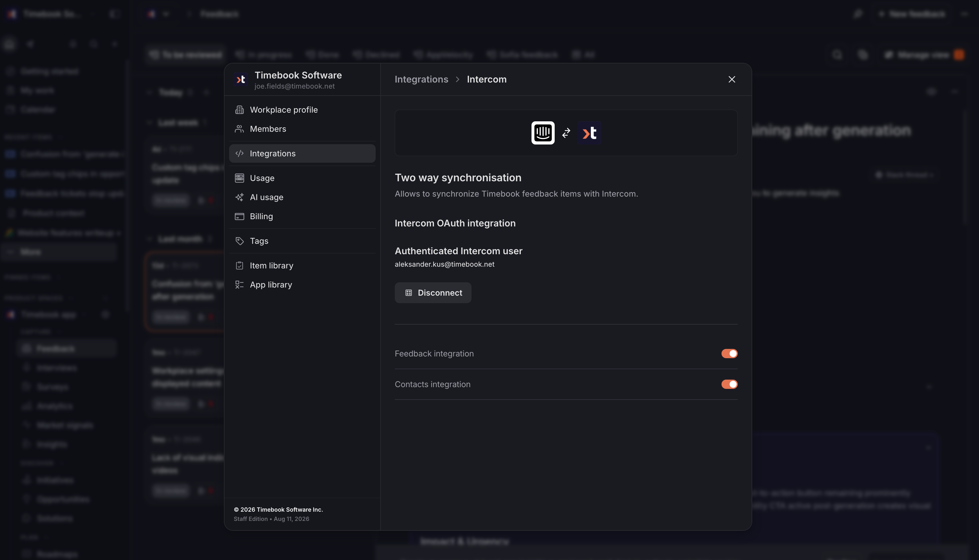
Task: Open Item library
Action: [x=302, y=266]
